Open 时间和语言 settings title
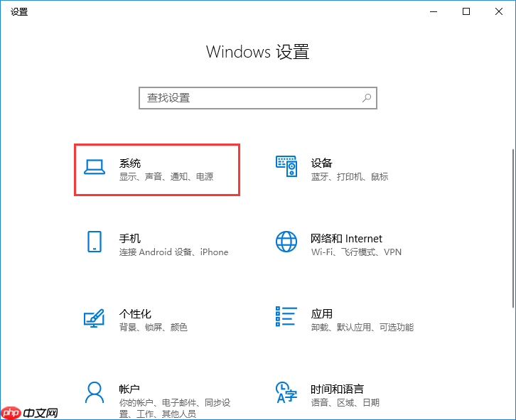The height and width of the screenshot is (420, 516). pyautogui.click(x=338, y=389)
